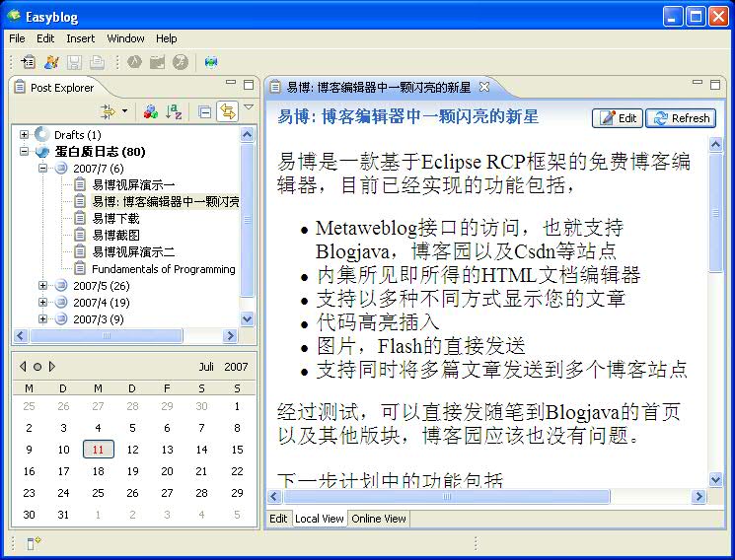The height and width of the screenshot is (560, 735).
Task: Close the 易博 editor tab
Action: [x=484, y=87]
